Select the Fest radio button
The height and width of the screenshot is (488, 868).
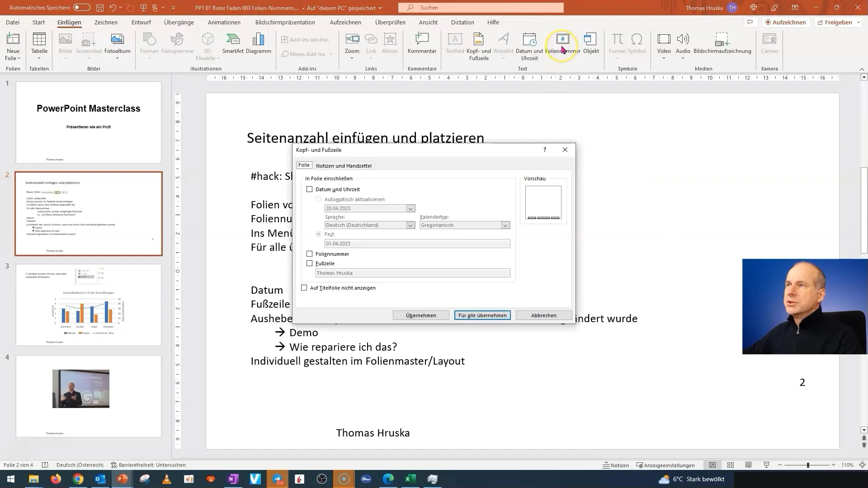pyautogui.click(x=319, y=234)
